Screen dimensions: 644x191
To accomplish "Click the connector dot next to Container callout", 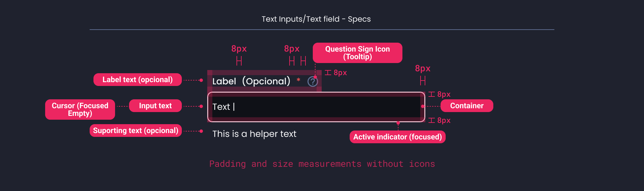I will 422,106.
